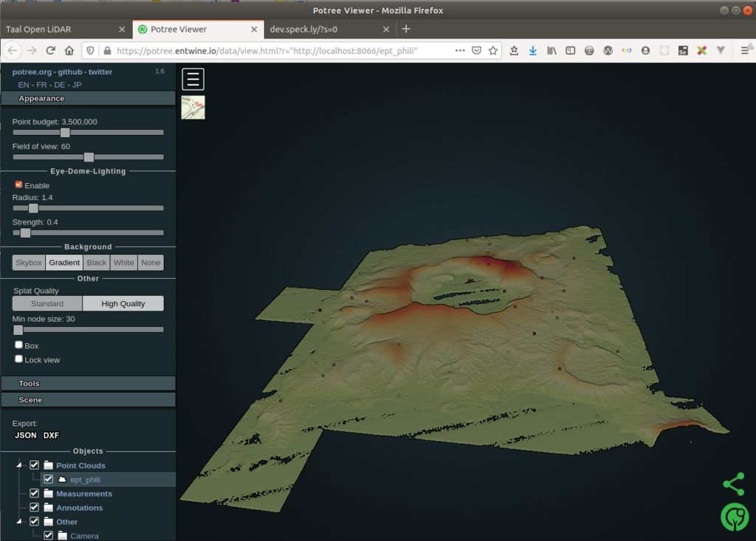Expand the Tools section header
Image resolution: width=756 pixels, height=541 pixels.
(89, 383)
